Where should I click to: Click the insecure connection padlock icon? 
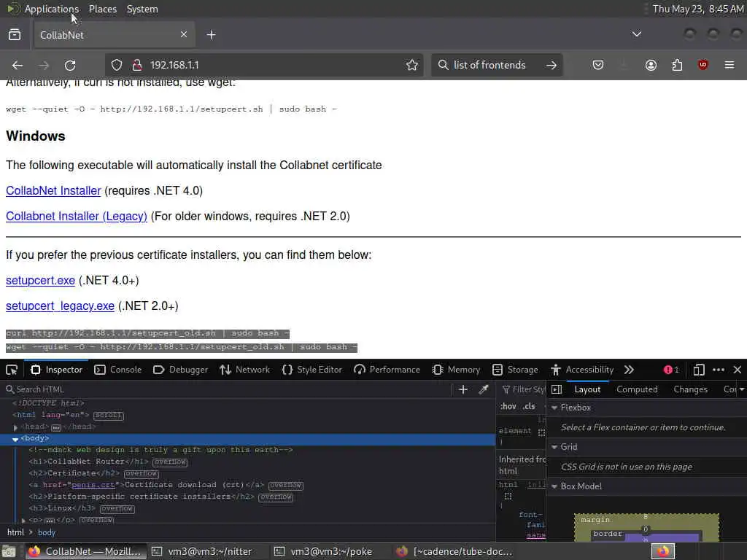coord(136,65)
